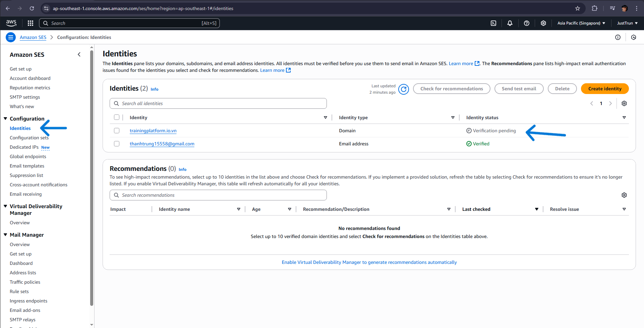The width and height of the screenshot is (644, 328).
Task: View site information icon in address bar
Action: 46,8
